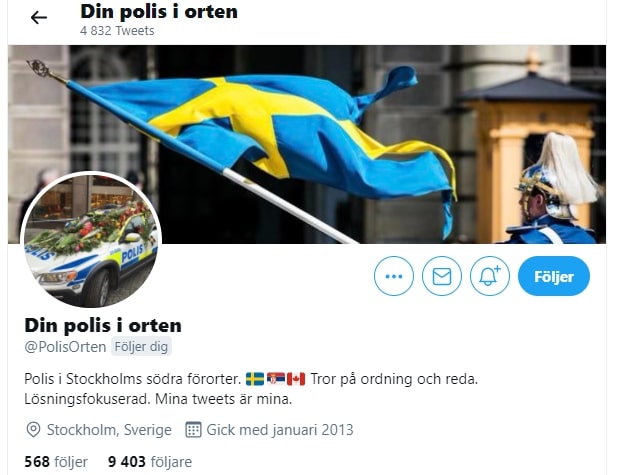Click the Canadian flag emoji in bio

tap(296, 379)
